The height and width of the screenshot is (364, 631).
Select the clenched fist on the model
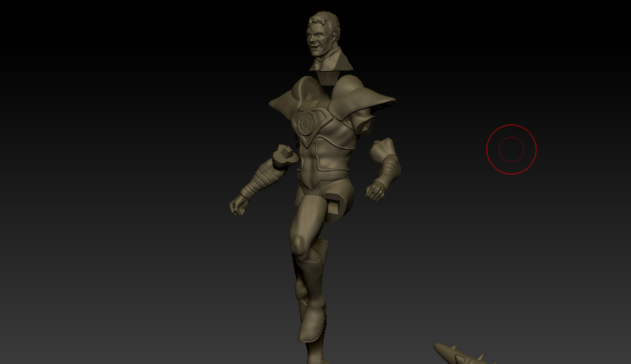[238, 206]
